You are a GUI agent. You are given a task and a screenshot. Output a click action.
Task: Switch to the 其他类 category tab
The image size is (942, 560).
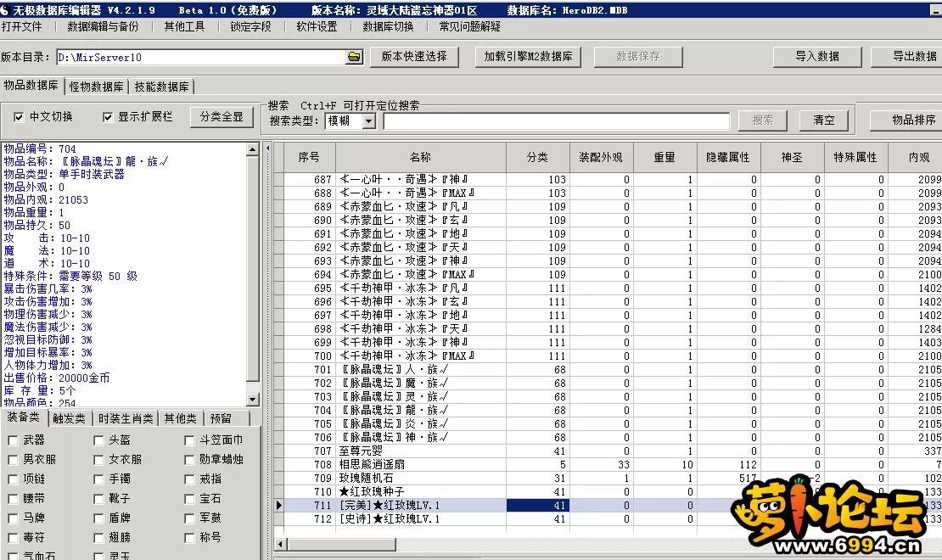tap(180, 419)
